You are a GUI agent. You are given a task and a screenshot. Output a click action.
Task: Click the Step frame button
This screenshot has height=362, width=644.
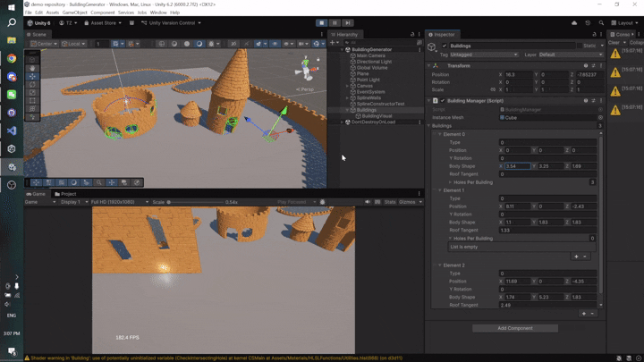coord(347,22)
